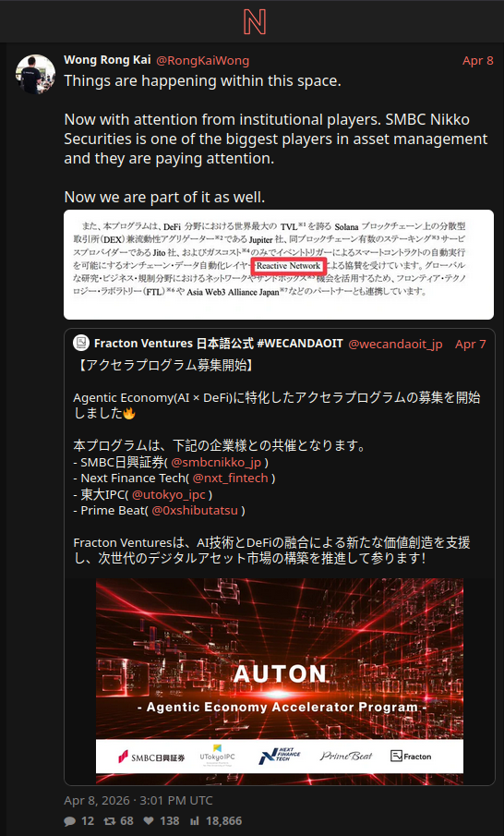Click the Nitter N logo at top

(x=254, y=21)
